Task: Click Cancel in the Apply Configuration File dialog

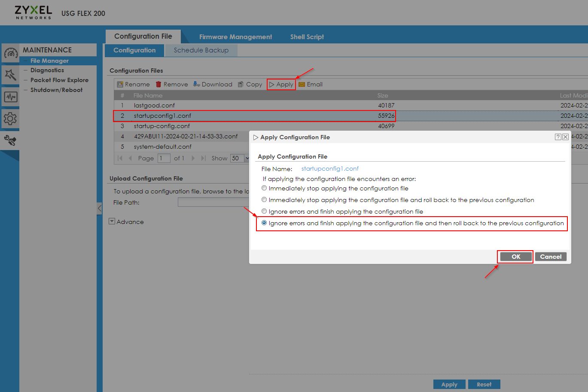Action: (x=551, y=257)
